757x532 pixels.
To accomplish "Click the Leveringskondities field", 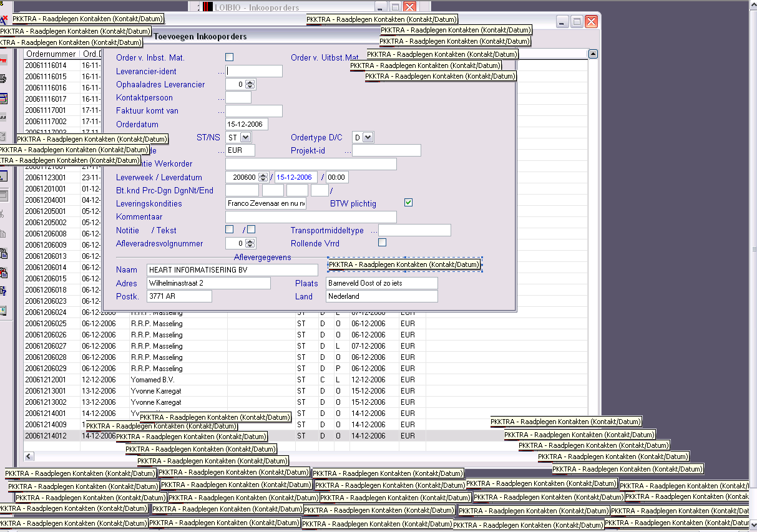I will coord(266,203).
